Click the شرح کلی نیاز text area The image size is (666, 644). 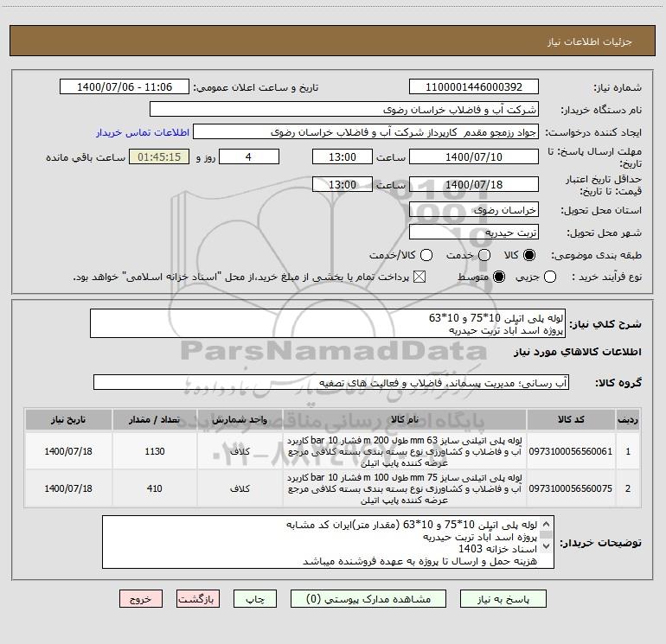(328, 323)
